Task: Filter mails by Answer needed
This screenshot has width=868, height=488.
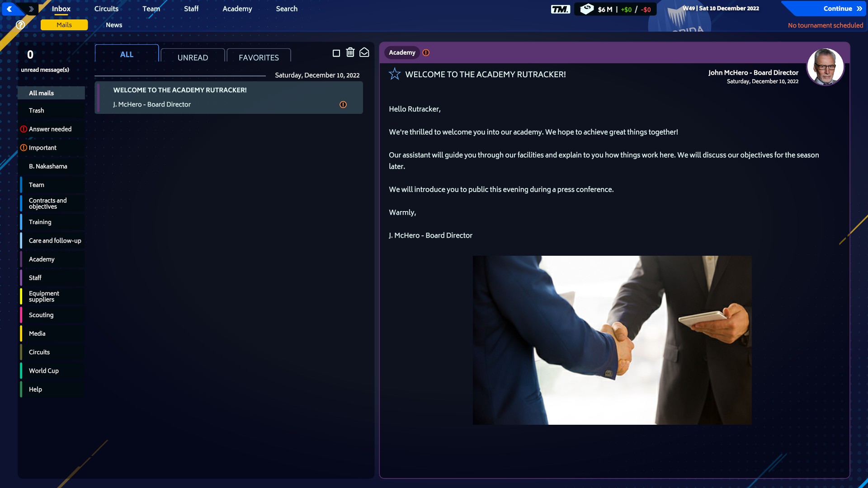Action: point(50,129)
